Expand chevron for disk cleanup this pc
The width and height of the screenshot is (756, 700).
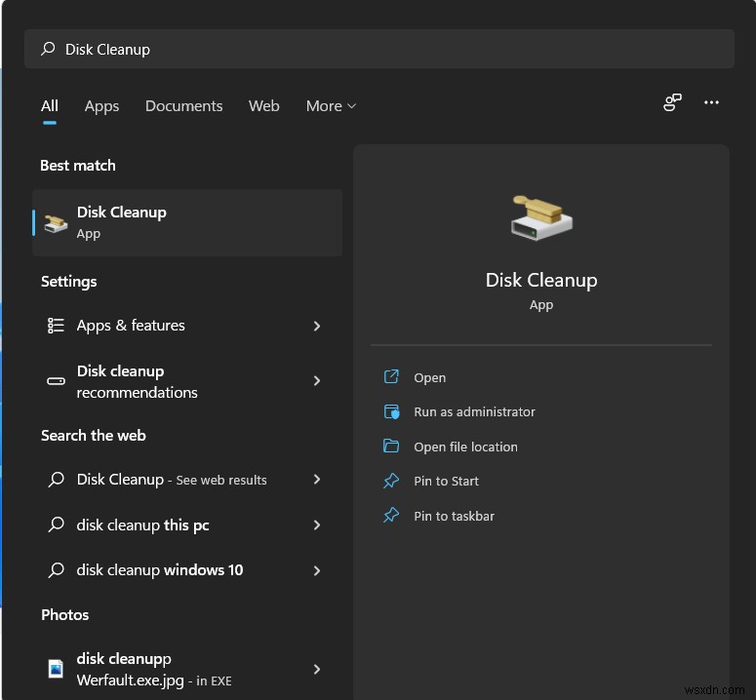tap(317, 525)
